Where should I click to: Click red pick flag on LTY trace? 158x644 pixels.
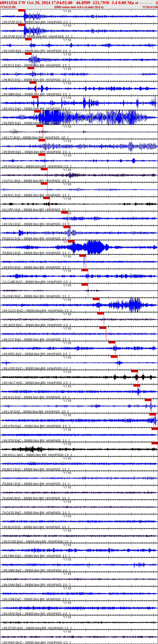coord(39,126)
